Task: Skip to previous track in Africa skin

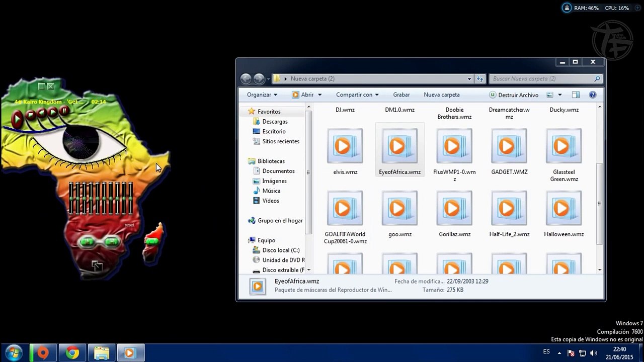Action: tap(42, 113)
